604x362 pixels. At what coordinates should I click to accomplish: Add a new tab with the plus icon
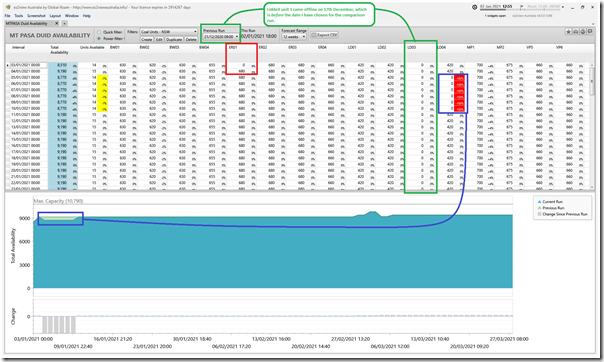point(64,23)
